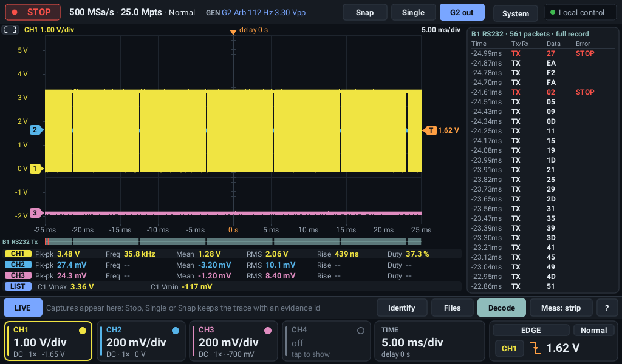Click the CH1 measurement row badge
The width and height of the screenshot is (622, 364).
[18, 254]
